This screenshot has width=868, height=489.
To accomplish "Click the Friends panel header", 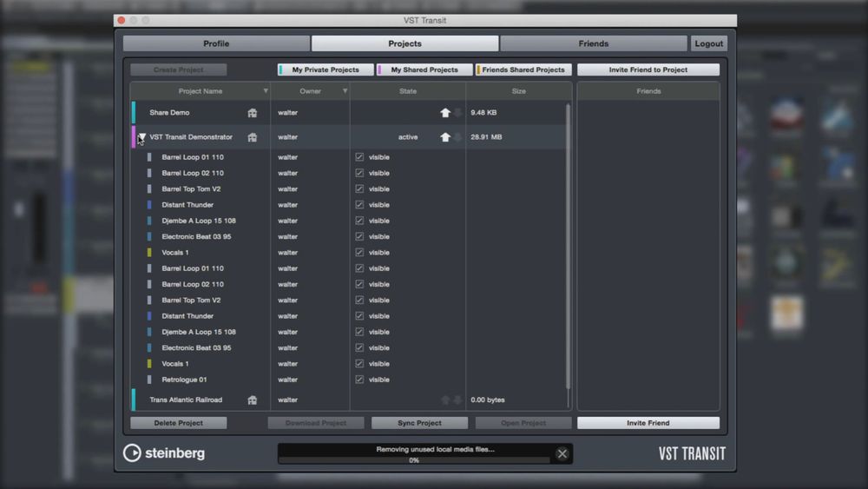I will [x=648, y=91].
